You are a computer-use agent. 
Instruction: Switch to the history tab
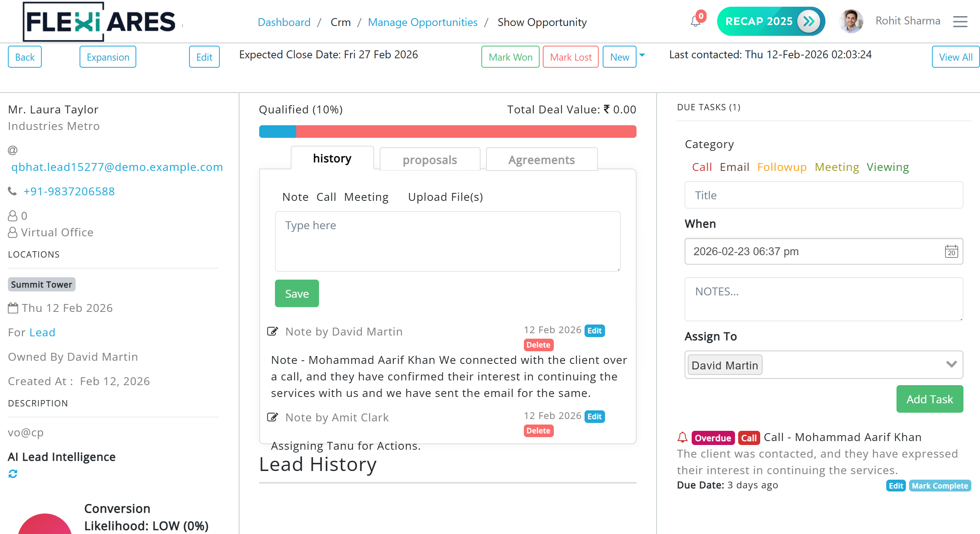(x=332, y=158)
